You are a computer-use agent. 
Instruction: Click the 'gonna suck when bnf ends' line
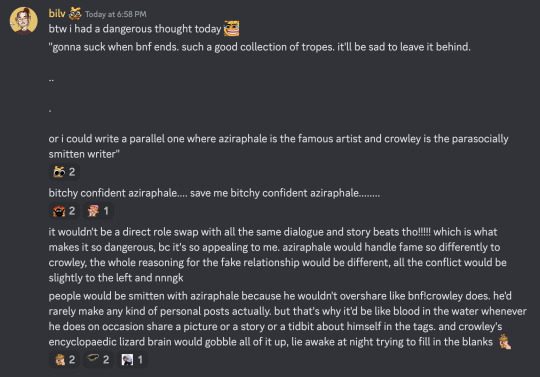tap(260, 47)
